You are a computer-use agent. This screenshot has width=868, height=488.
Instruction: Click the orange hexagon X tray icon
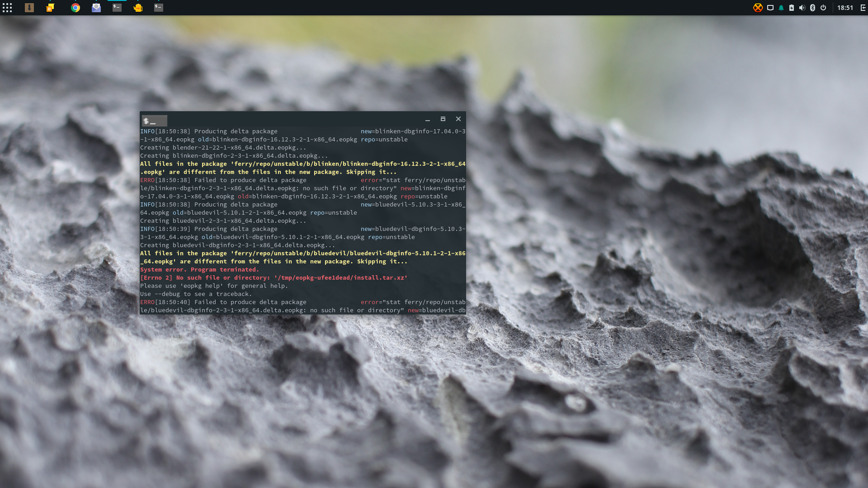tap(758, 8)
